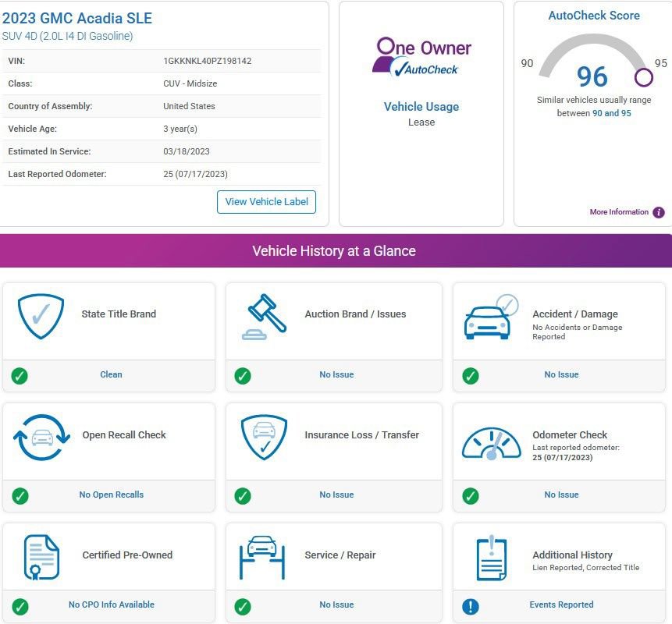672x624 pixels.
Task: Click the State Title Brand shield icon
Action: coord(41,316)
